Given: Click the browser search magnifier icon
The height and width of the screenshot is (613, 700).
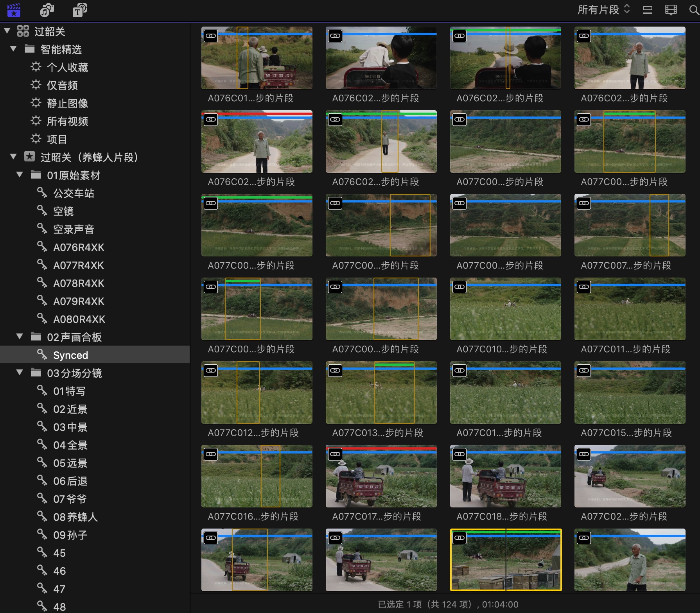Looking at the screenshot, I should [694, 10].
